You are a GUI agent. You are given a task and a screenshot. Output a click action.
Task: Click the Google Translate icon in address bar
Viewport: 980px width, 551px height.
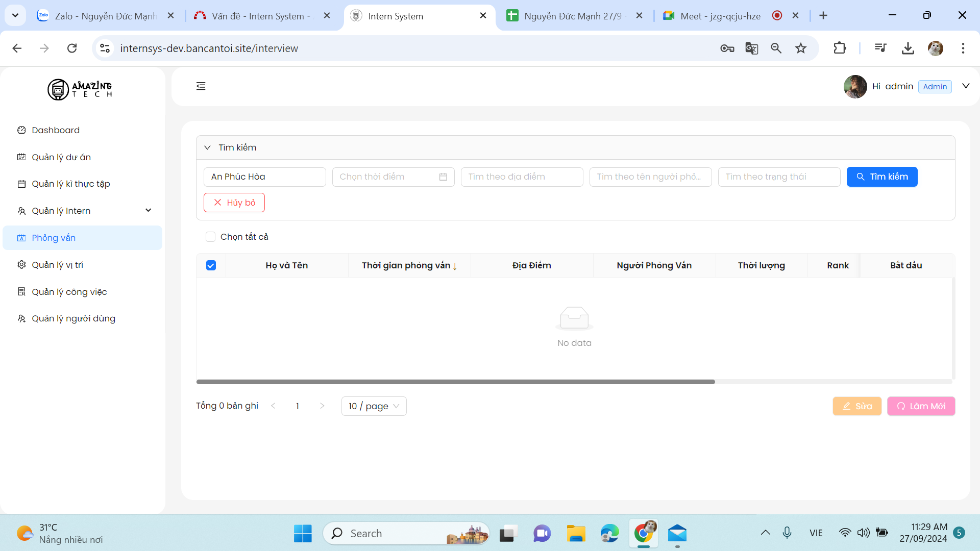point(751,48)
